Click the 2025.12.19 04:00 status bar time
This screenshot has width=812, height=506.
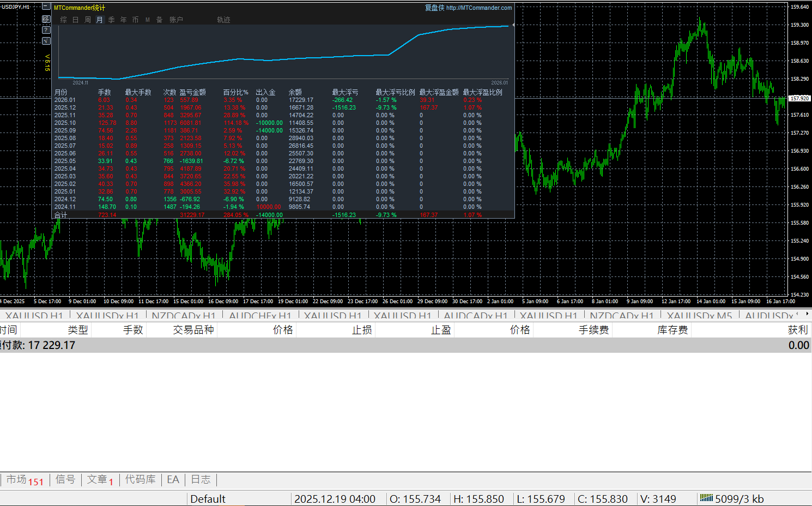pyautogui.click(x=335, y=499)
